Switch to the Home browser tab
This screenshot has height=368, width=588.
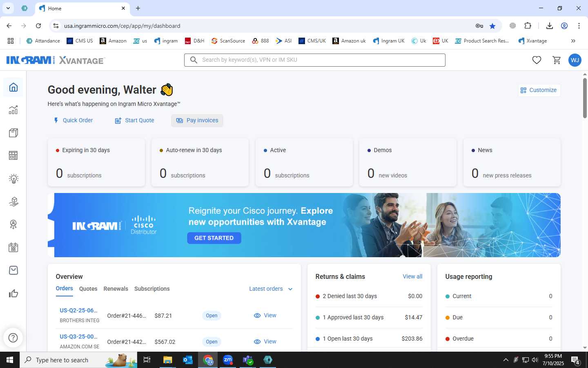point(82,8)
